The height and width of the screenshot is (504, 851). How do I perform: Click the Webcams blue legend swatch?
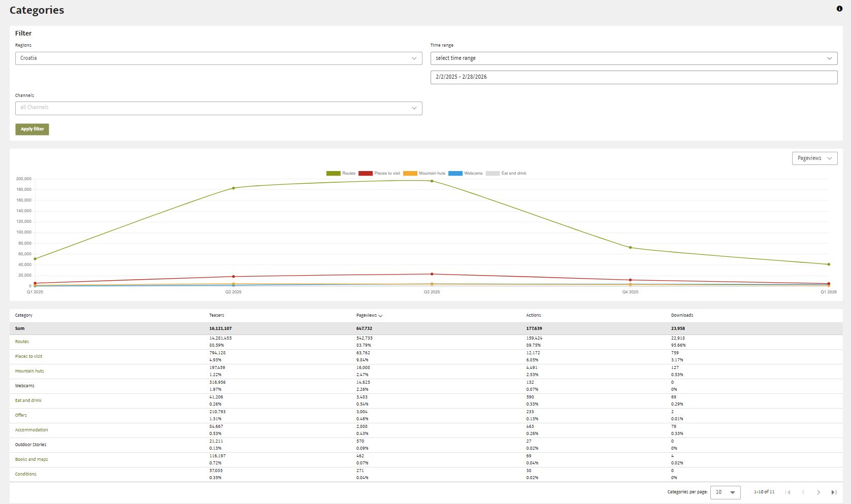pos(455,174)
